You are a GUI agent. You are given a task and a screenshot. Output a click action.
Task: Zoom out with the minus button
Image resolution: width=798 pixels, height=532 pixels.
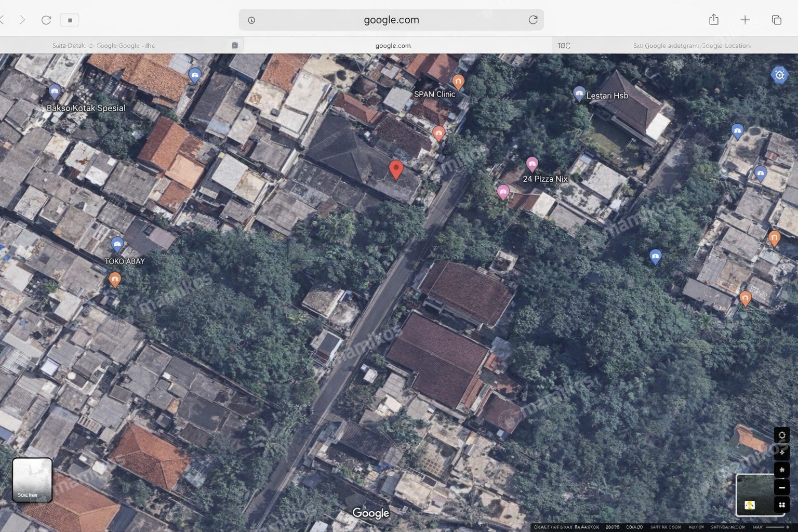[x=782, y=487]
